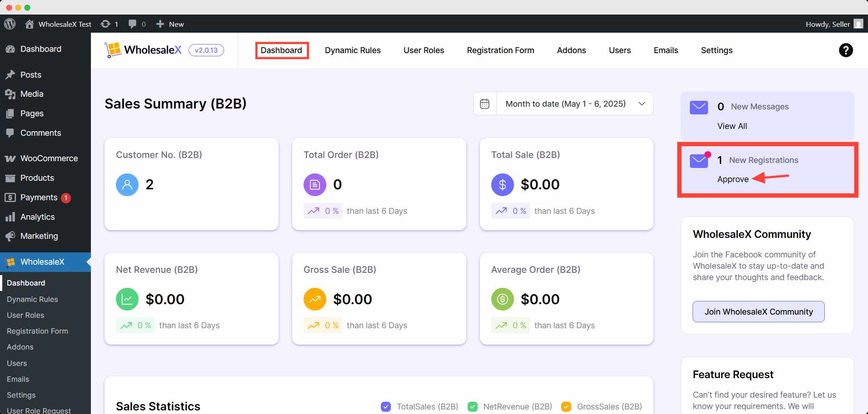Open the WholesaleX menu in sidebar
This screenshot has width=868, height=414.
(45, 262)
